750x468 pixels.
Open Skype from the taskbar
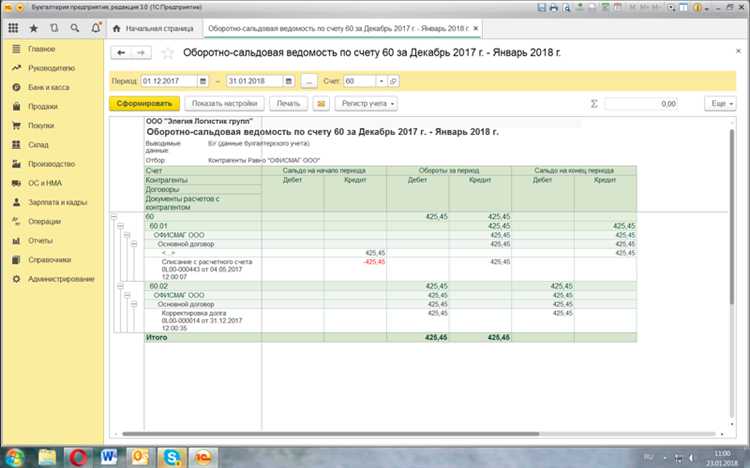pyautogui.click(x=172, y=457)
